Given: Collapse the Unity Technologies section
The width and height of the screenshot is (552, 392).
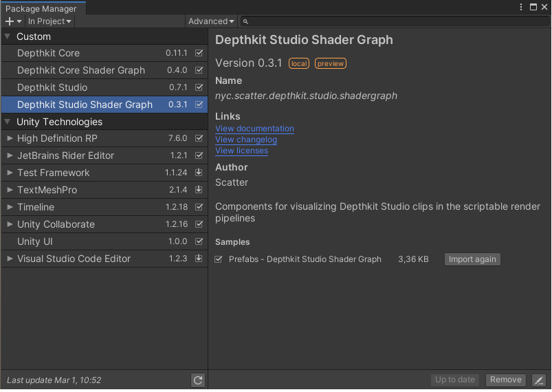Looking at the screenshot, I should pyautogui.click(x=8, y=122).
